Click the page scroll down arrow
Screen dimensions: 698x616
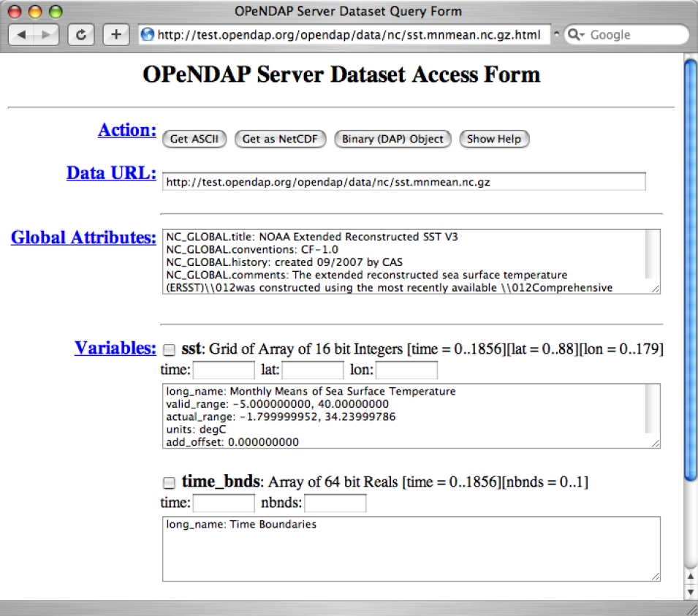coord(691,592)
